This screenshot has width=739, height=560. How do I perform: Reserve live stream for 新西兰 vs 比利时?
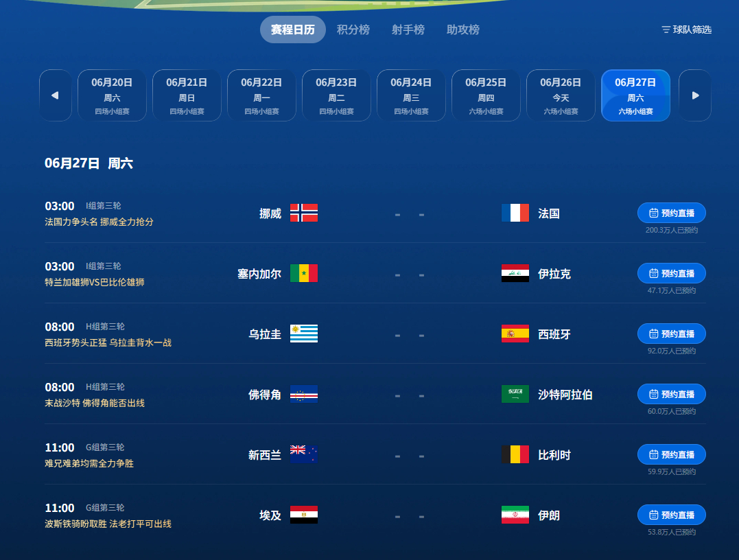[672, 454]
